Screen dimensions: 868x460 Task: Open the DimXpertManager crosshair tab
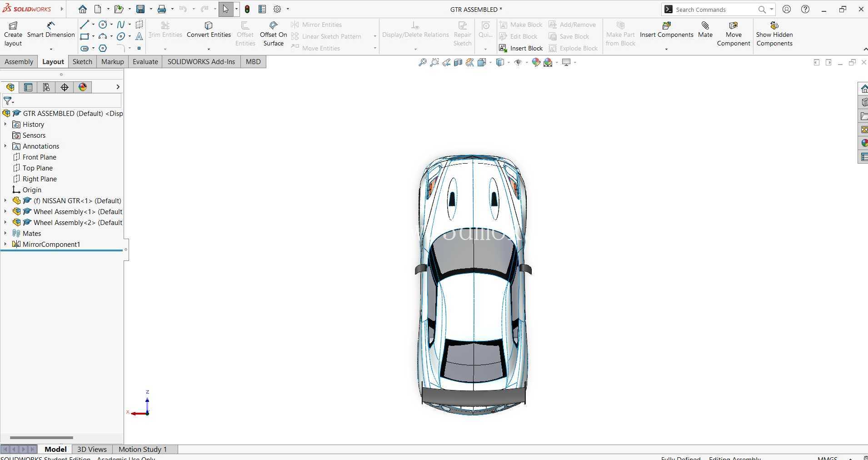pyautogui.click(x=65, y=87)
